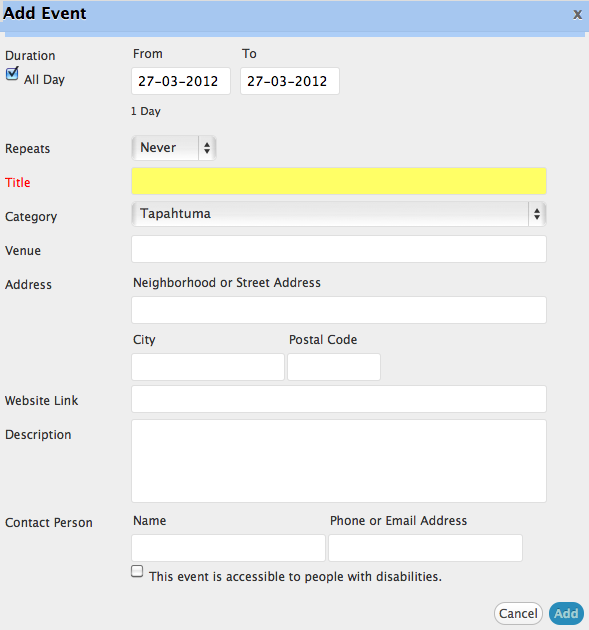Click the blue Add button
Image resolution: width=589 pixels, height=630 pixels.
(x=566, y=614)
